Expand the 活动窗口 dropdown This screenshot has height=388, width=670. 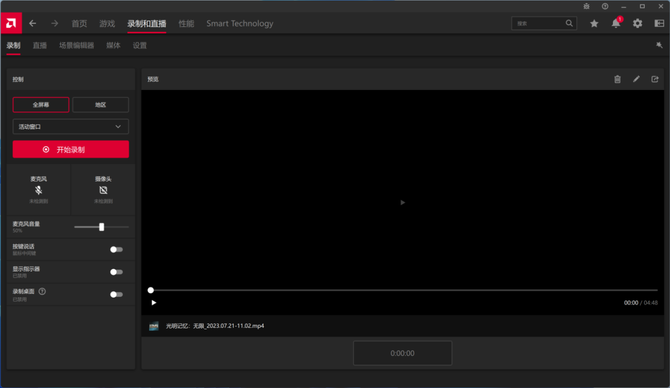click(71, 126)
